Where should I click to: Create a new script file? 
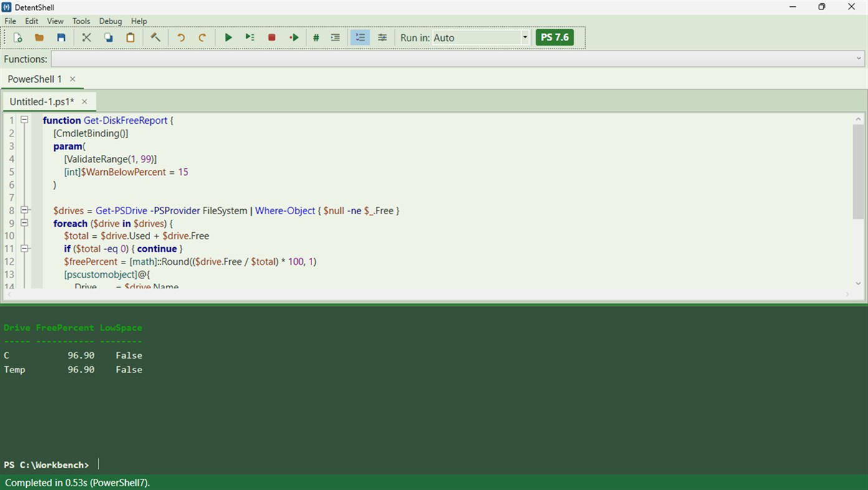pos(17,37)
